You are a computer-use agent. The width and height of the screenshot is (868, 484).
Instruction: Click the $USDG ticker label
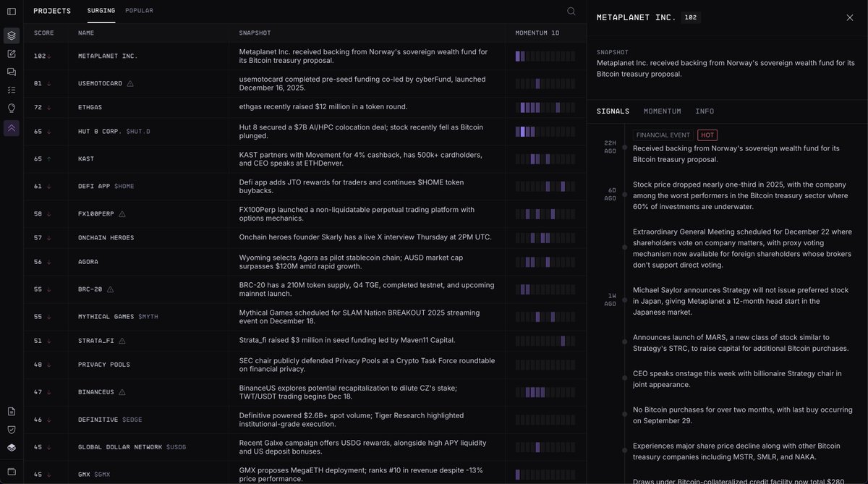click(176, 447)
